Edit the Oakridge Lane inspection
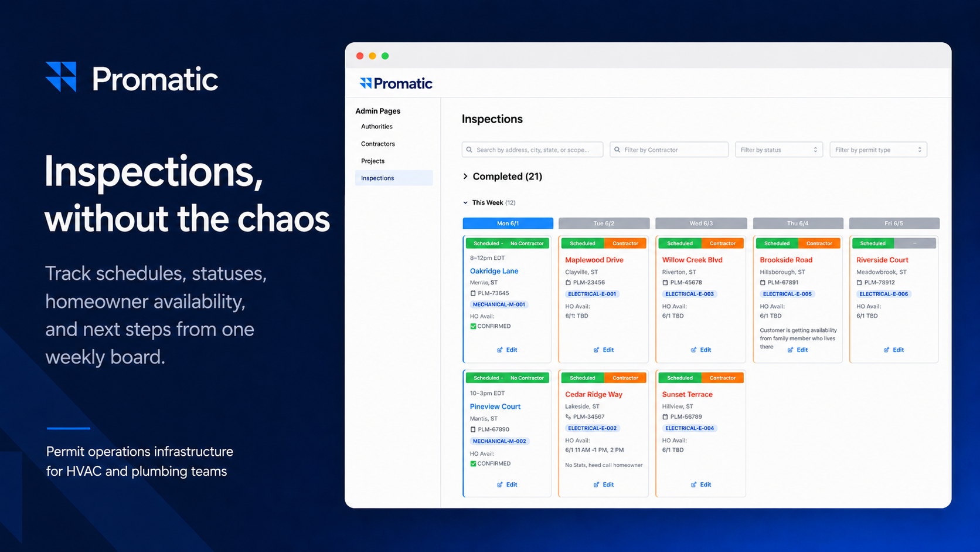The image size is (980, 552). [x=507, y=350]
